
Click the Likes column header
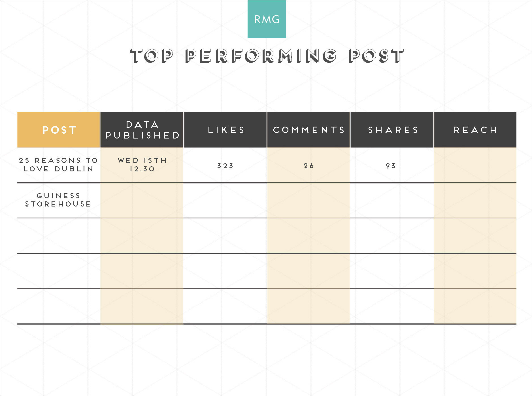[x=225, y=130]
